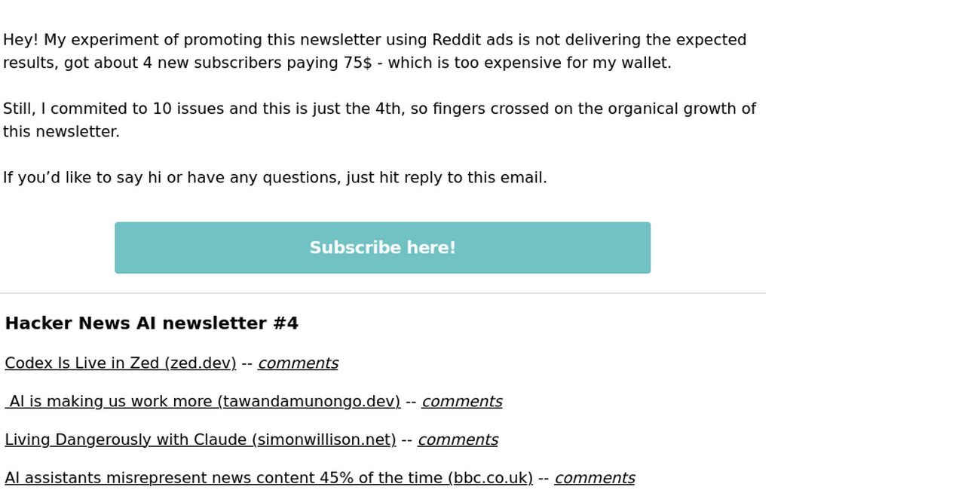View comments for the bbc.co.uk article
980x490 pixels.
pyautogui.click(x=594, y=479)
